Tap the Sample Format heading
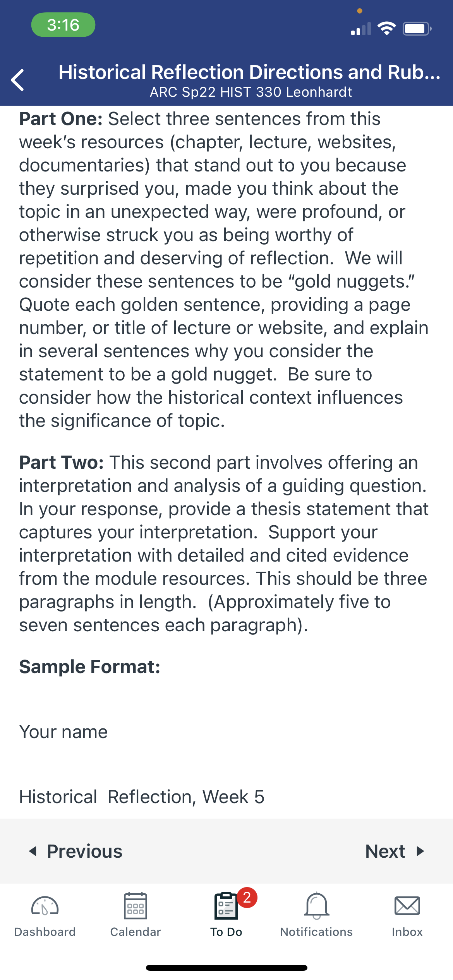Image resolution: width=453 pixels, height=980 pixels. tap(90, 666)
